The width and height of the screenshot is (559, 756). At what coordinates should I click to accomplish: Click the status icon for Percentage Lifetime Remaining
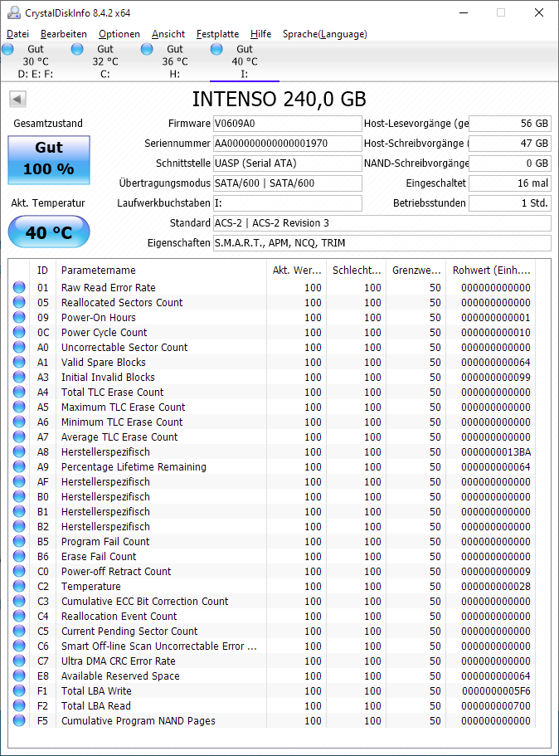coord(19,466)
